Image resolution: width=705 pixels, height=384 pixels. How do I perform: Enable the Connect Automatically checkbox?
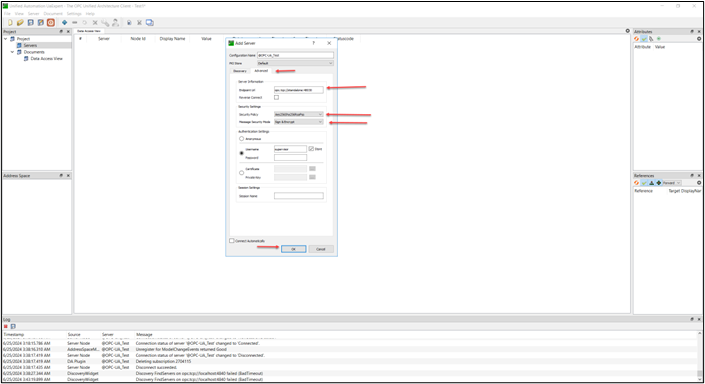[x=232, y=241]
